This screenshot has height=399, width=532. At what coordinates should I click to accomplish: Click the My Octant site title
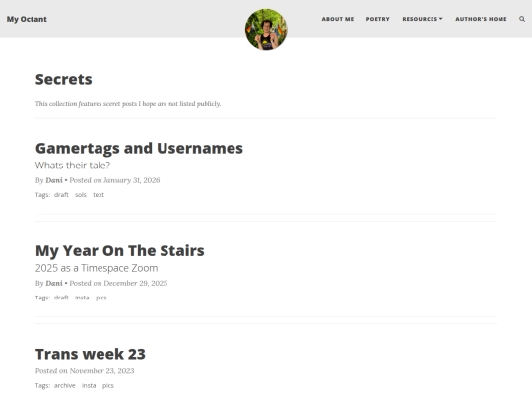click(x=27, y=19)
